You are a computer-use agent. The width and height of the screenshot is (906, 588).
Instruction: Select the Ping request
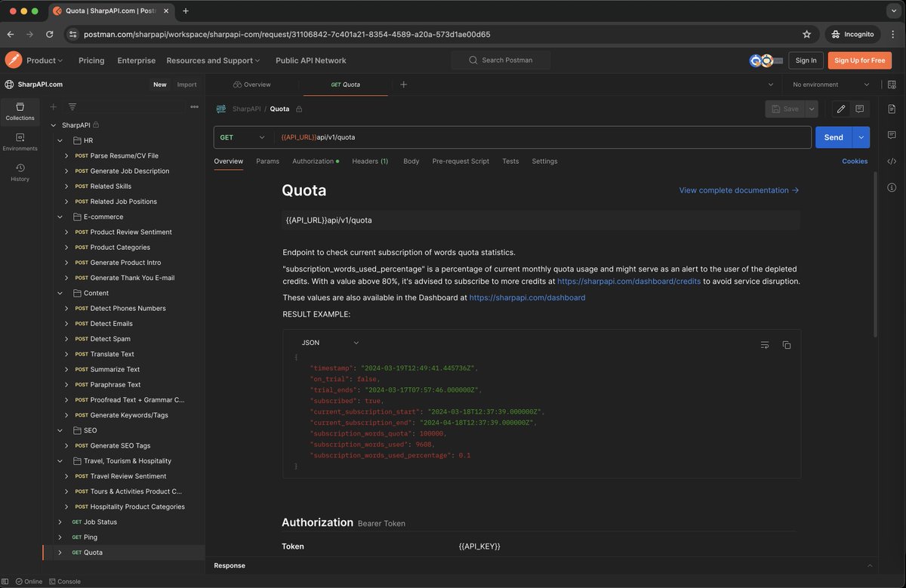(x=91, y=537)
